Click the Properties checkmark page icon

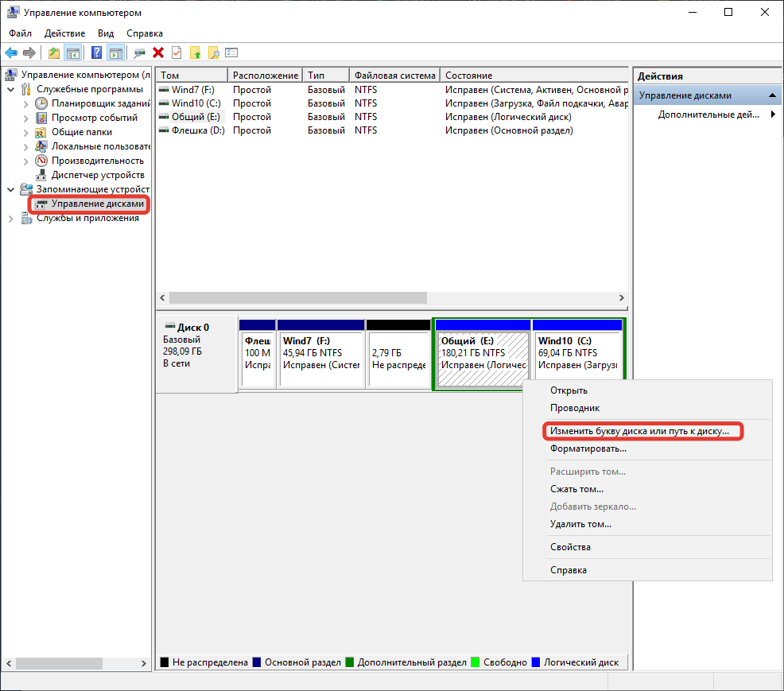(177, 52)
